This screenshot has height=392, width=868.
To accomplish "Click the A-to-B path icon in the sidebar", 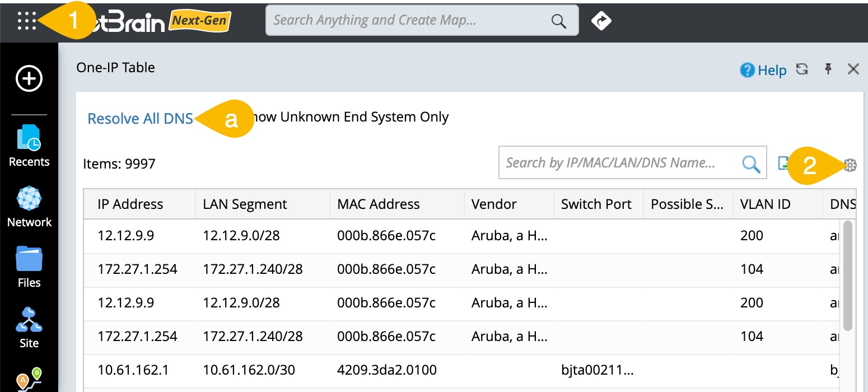I will tap(29, 379).
